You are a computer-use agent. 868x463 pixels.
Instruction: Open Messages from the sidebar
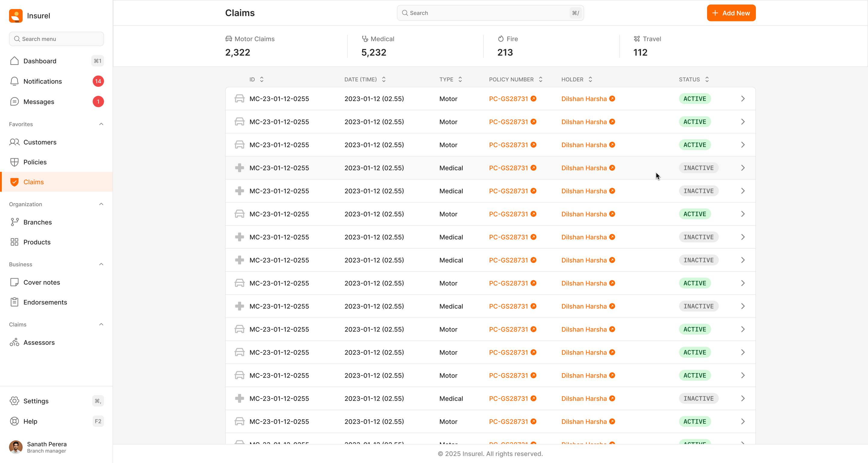point(38,102)
